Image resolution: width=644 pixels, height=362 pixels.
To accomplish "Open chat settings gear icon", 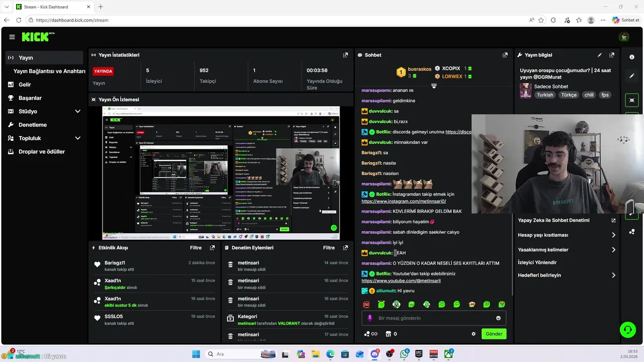I will pos(473,334).
